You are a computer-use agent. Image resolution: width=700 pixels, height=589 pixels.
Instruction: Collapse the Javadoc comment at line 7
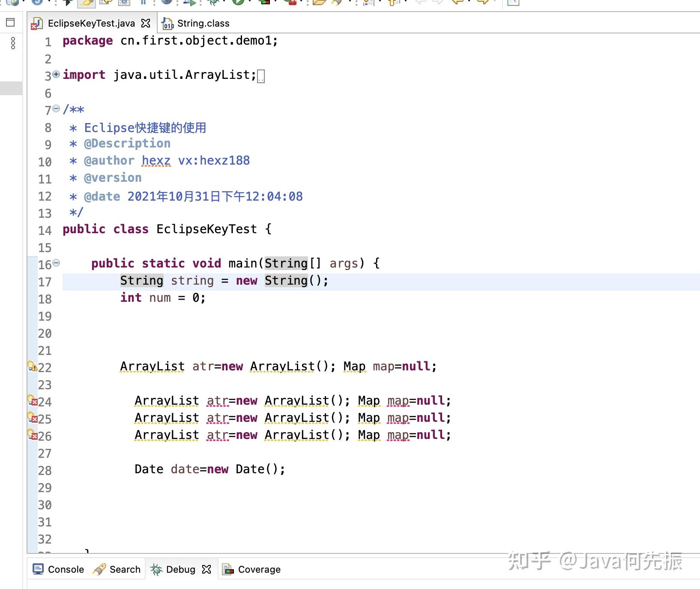(56, 108)
